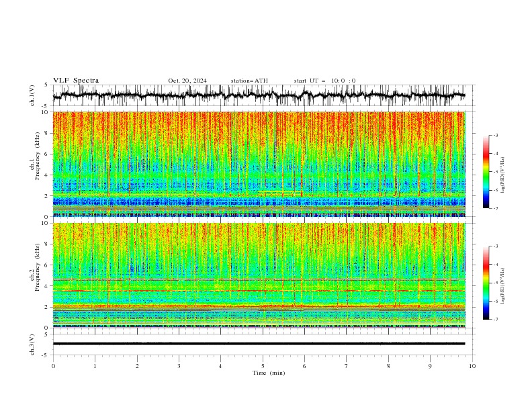The height and width of the screenshot is (411, 532).
Task: Click the "-7" tick on ch.1 color bar
Action: 495,208
